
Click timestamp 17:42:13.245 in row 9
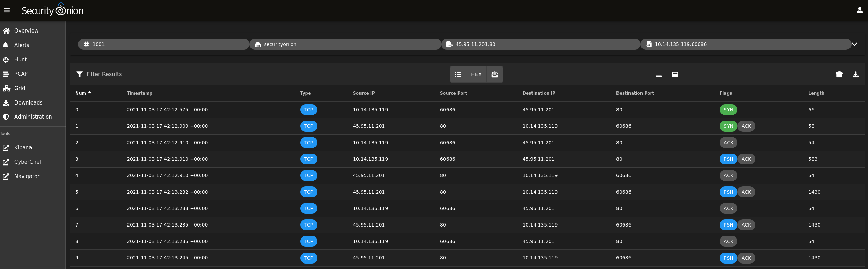click(167, 258)
